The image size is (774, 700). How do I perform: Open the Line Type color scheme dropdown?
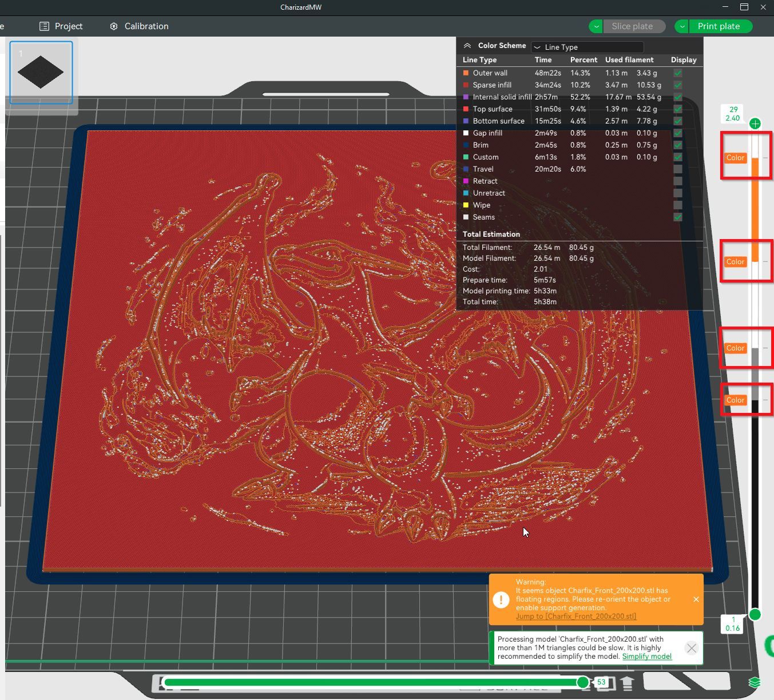588,47
